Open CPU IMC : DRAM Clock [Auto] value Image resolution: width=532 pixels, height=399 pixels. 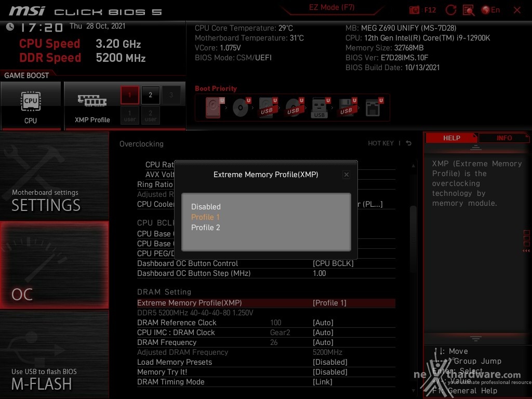click(x=323, y=332)
